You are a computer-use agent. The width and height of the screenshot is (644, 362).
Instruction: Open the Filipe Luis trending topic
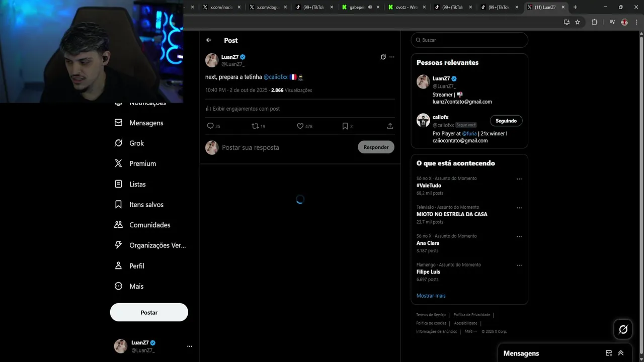[428, 272]
